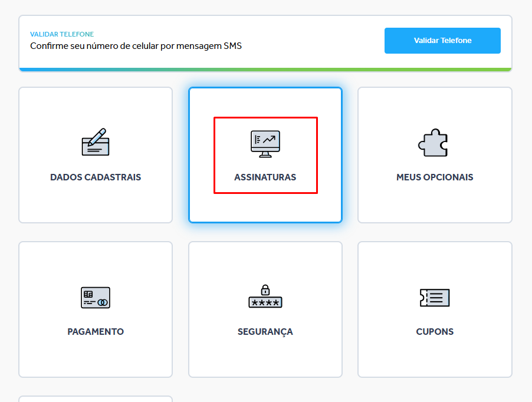Screen dimensions: 532x402
Task: Click the Validar Telefone button
Action: (x=442, y=41)
